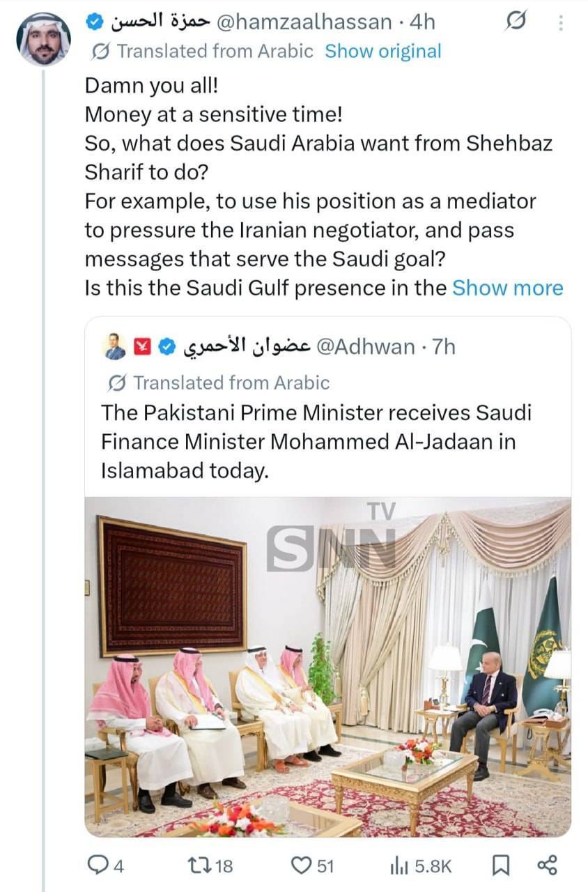Open @hamzaalhassan's profile via the username
This screenshot has height=892, width=588.
303,22
